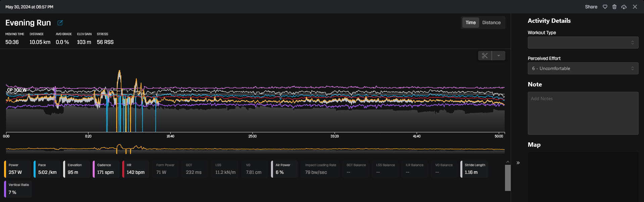Switch chart axis to Distance tab
644x202 pixels.
click(x=491, y=22)
